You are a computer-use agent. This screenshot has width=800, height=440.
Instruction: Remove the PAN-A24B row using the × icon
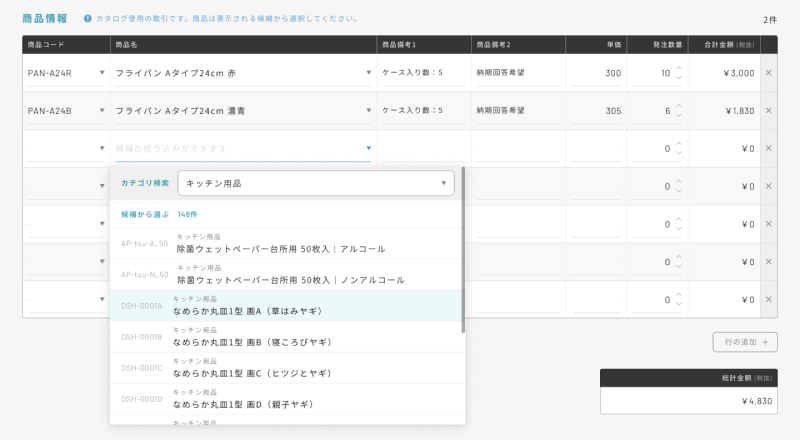(x=768, y=111)
